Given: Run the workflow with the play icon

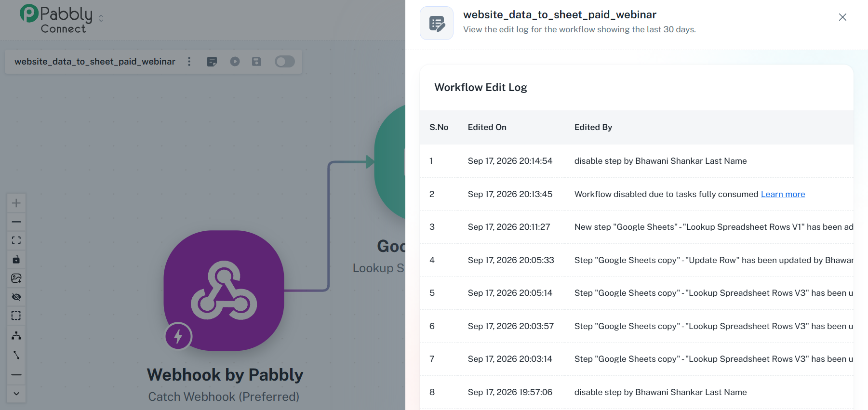Looking at the screenshot, I should (x=235, y=61).
